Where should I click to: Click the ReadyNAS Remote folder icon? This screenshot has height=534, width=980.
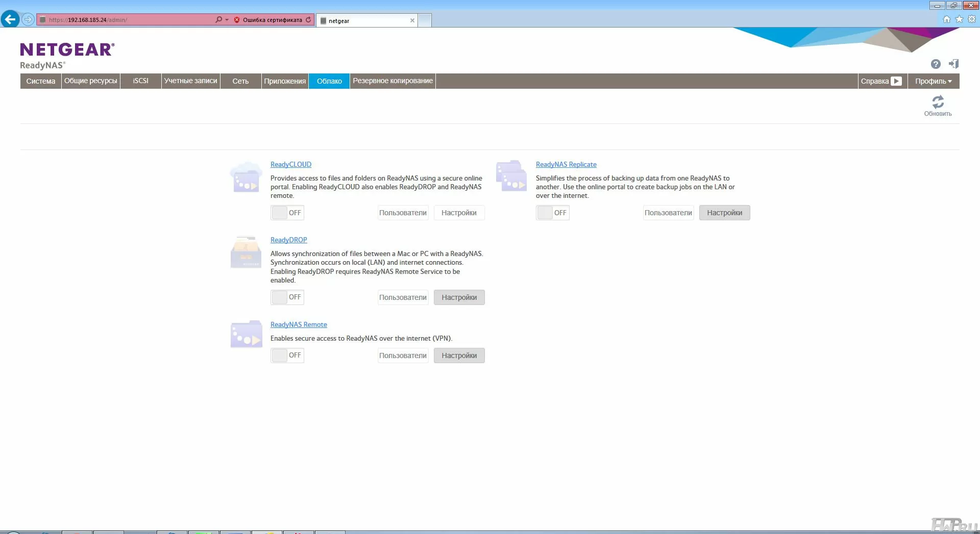pyautogui.click(x=246, y=335)
